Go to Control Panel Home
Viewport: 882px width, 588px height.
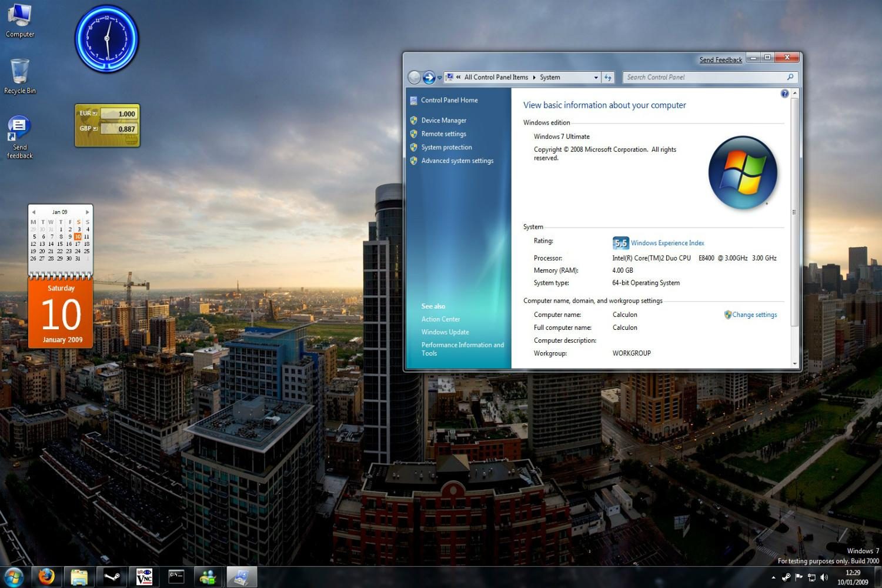[449, 100]
